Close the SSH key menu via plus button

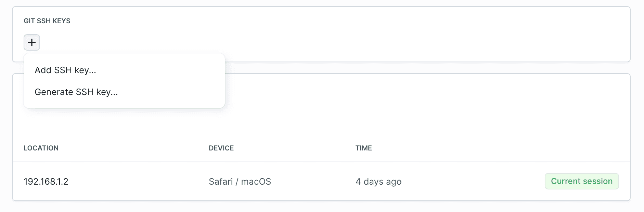click(32, 42)
